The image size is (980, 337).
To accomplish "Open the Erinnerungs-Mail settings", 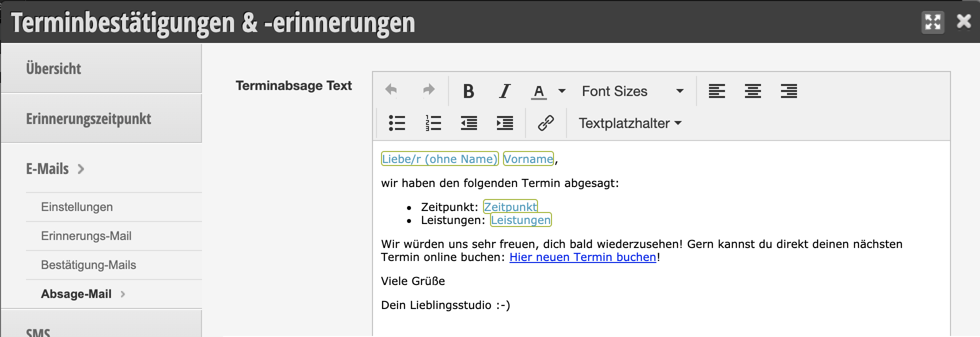I will click(x=114, y=236).
